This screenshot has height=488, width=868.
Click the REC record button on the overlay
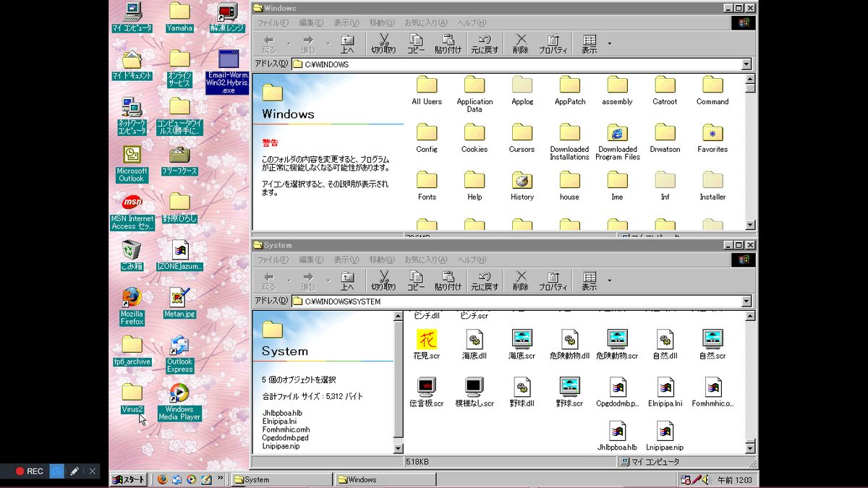coord(30,471)
